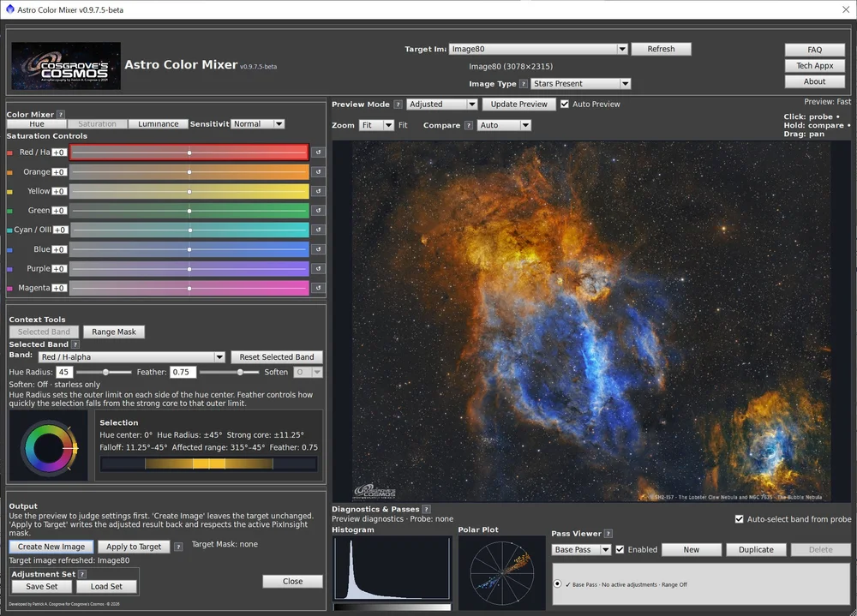Reset the Blue saturation slider
Screen dimensions: 857x616
318,249
